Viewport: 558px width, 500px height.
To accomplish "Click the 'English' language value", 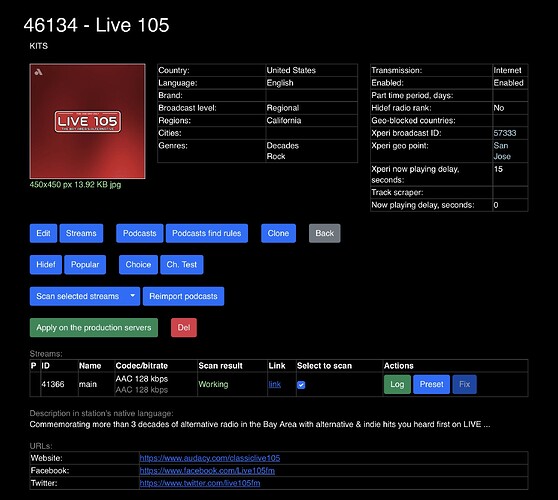I will (280, 83).
